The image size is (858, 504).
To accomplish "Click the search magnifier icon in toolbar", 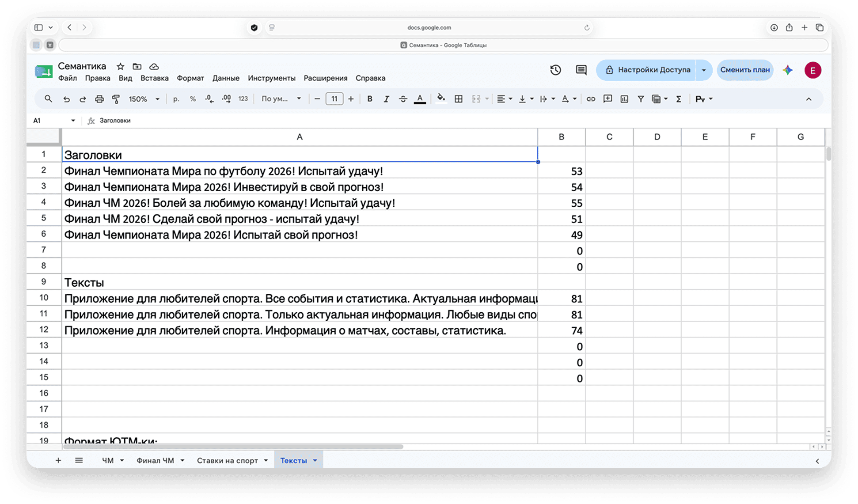I will (48, 99).
